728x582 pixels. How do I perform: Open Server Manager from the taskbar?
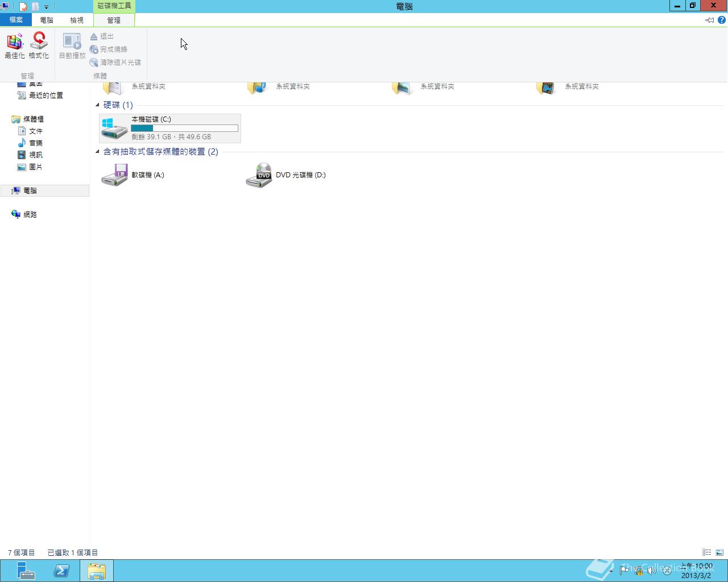[x=26, y=571]
